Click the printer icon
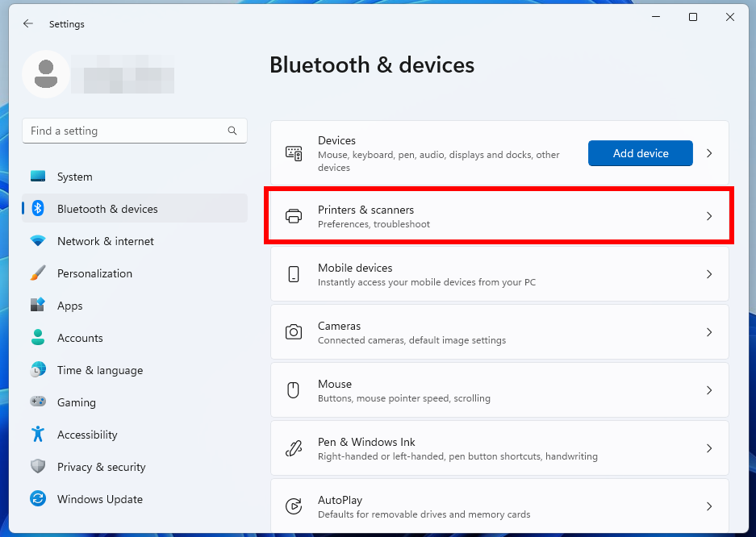Viewport: 756px width, 537px height. (x=294, y=216)
